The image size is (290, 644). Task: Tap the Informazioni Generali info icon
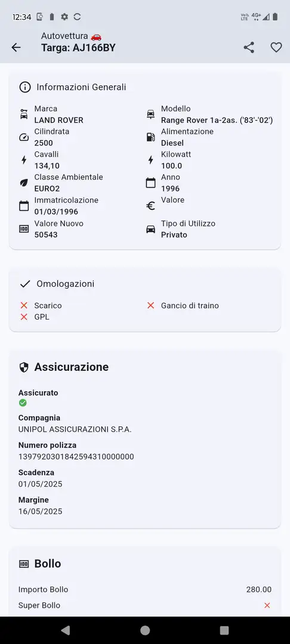tap(25, 87)
